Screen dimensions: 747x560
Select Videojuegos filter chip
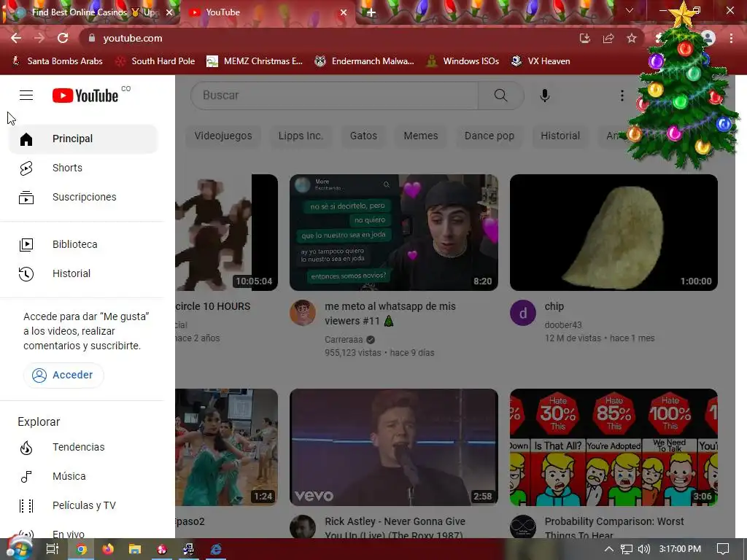[x=223, y=136]
